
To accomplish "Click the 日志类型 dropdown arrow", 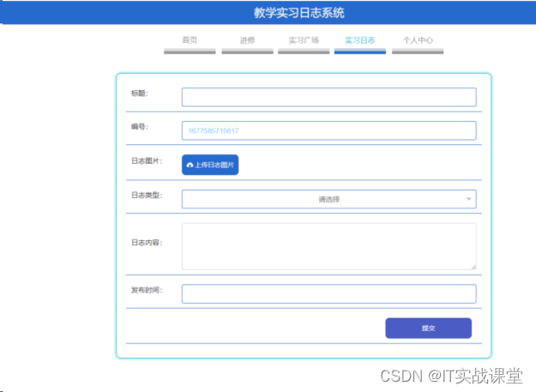I will coord(468,199).
